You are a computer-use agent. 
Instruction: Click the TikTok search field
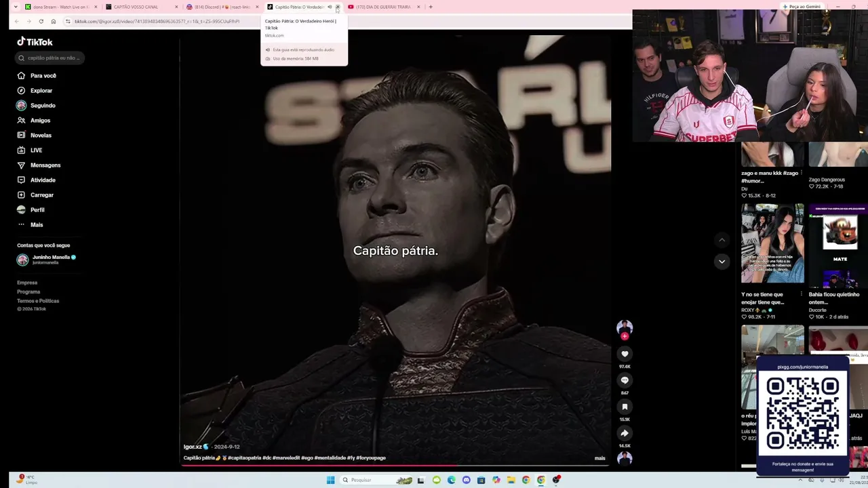point(51,58)
